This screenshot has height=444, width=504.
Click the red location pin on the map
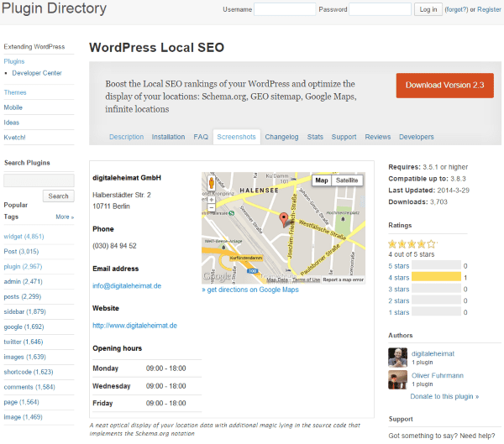(x=284, y=218)
